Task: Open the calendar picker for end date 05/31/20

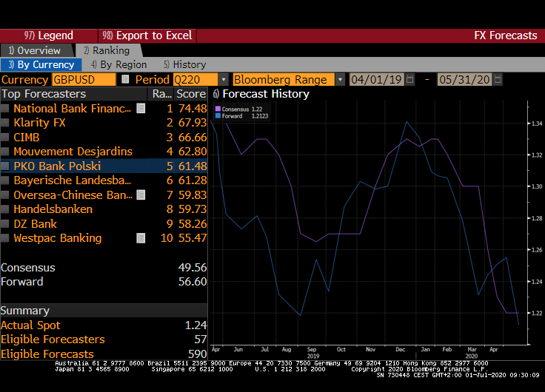Action: click(x=499, y=80)
